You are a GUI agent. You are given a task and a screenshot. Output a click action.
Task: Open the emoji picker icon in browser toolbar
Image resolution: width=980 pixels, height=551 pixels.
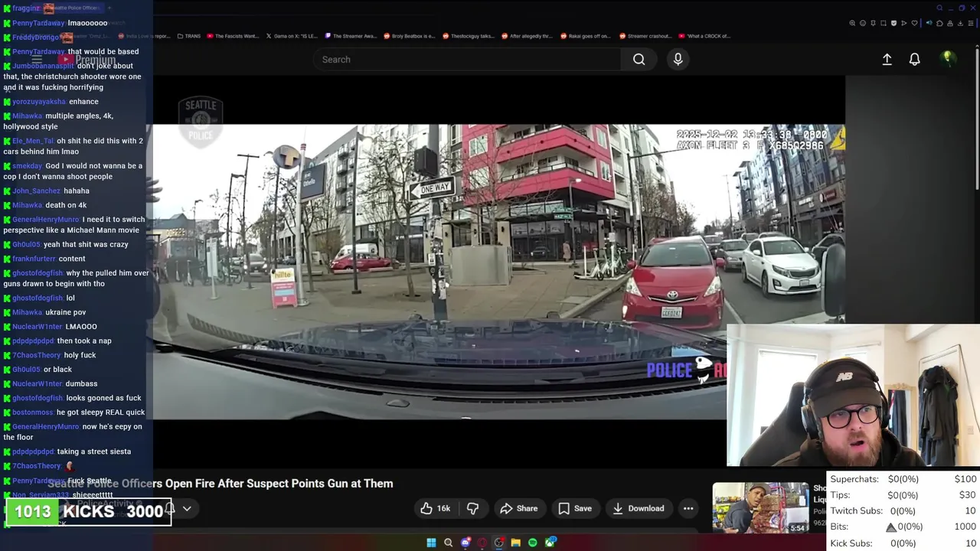click(x=863, y=23)
